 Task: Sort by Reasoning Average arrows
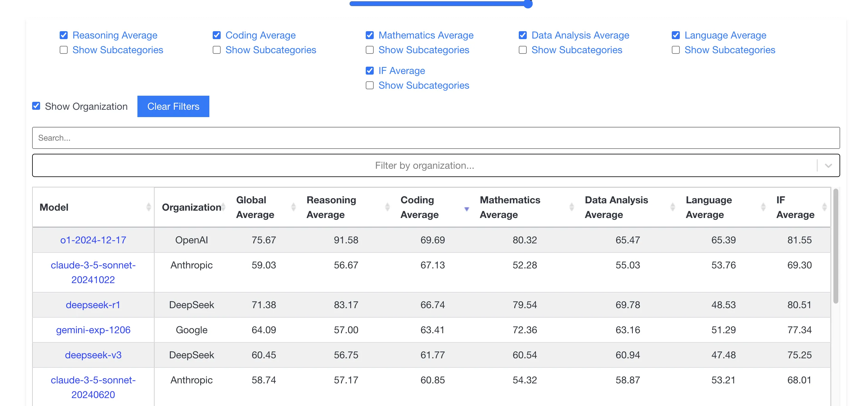point(387,207)
